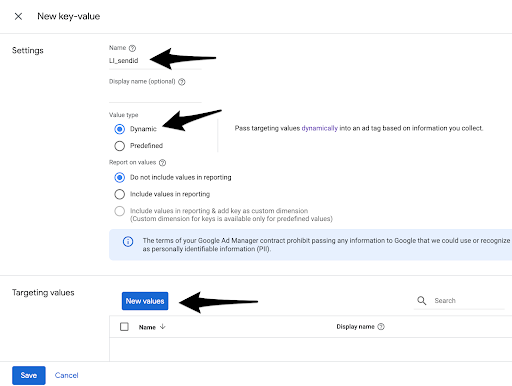The height and width of the screenshot is (386, 512).
Task: Select the Predefined value type
Action: point(120,146)
